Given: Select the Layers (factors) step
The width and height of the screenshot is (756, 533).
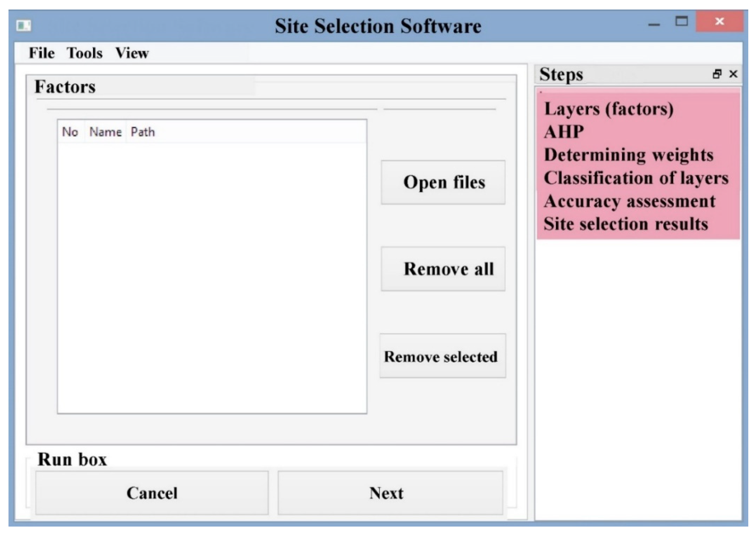Looking at the screenshot, I should [x=609, y=109].
